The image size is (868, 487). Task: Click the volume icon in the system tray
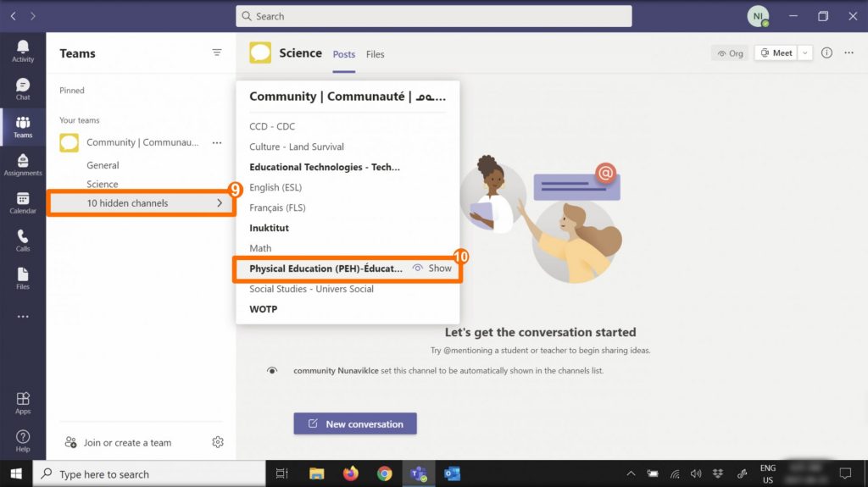point(696,473)
